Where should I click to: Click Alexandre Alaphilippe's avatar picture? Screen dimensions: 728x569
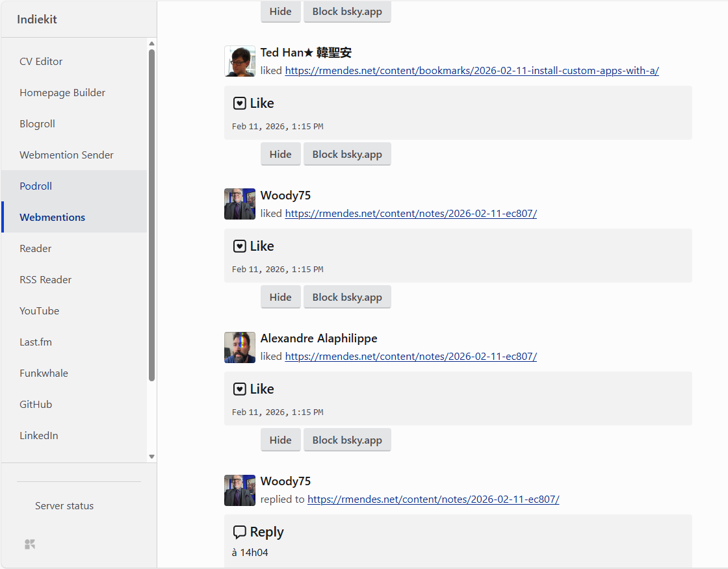point(239,347)
